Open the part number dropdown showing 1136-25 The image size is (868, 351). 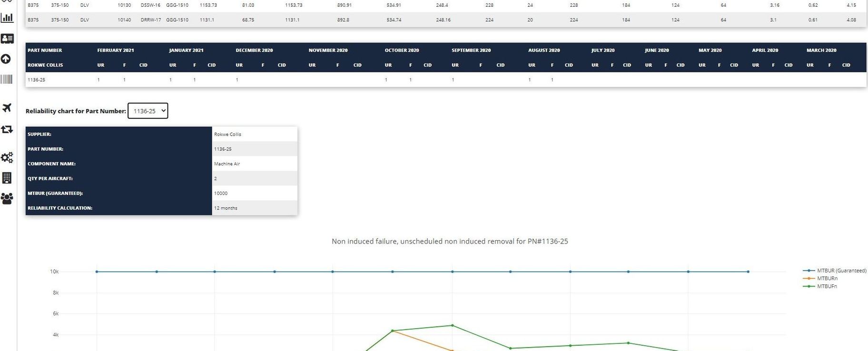[x=148, y=111]
